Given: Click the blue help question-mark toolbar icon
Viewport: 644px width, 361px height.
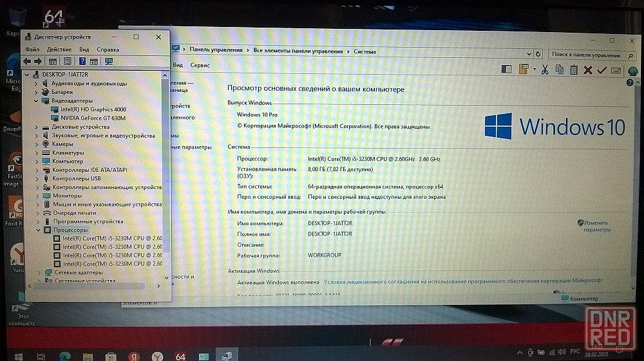Looking at the screenshot, I should tap(82, 61).
